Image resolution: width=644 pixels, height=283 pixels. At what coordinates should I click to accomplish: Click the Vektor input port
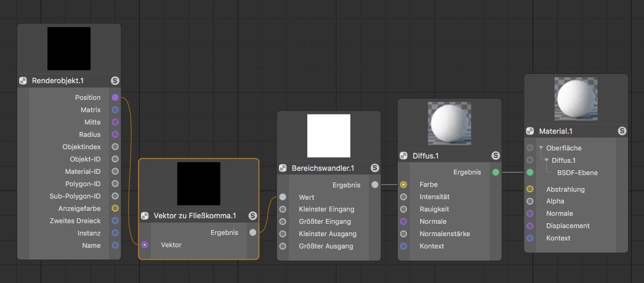[145, 245]
